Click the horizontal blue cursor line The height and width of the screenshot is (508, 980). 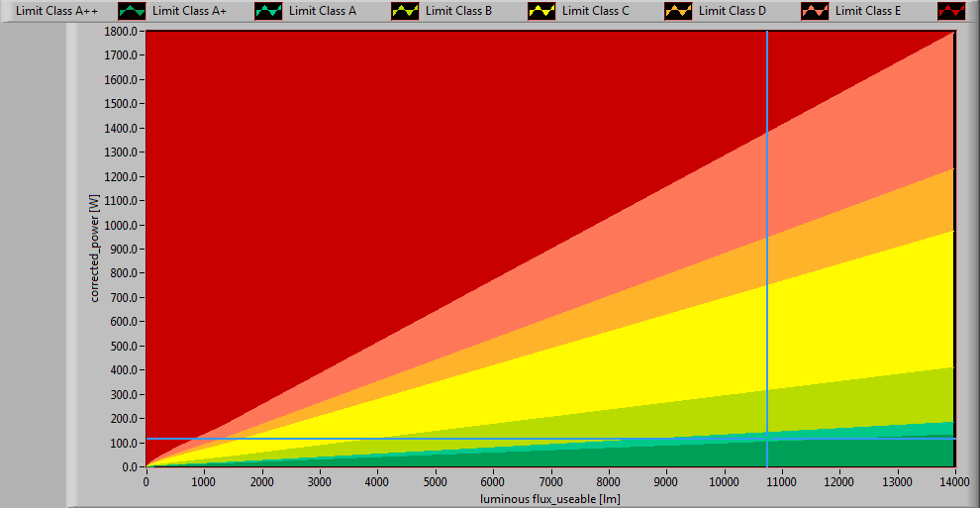(x=445, y=439)
